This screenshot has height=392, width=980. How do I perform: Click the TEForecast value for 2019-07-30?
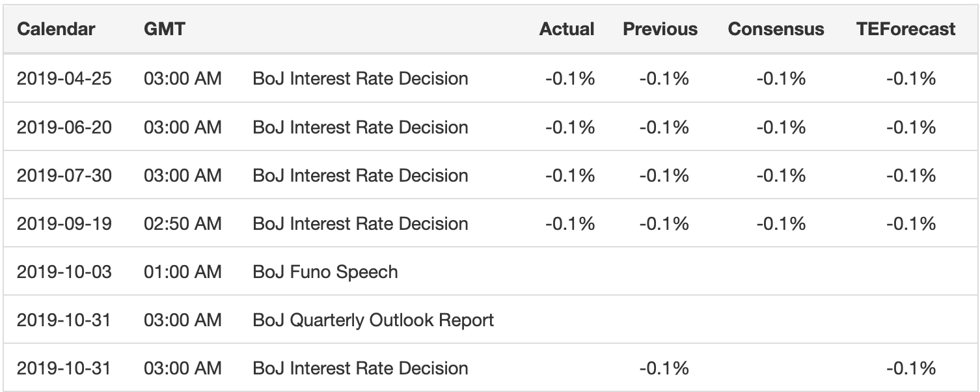(x=911, y=175)
